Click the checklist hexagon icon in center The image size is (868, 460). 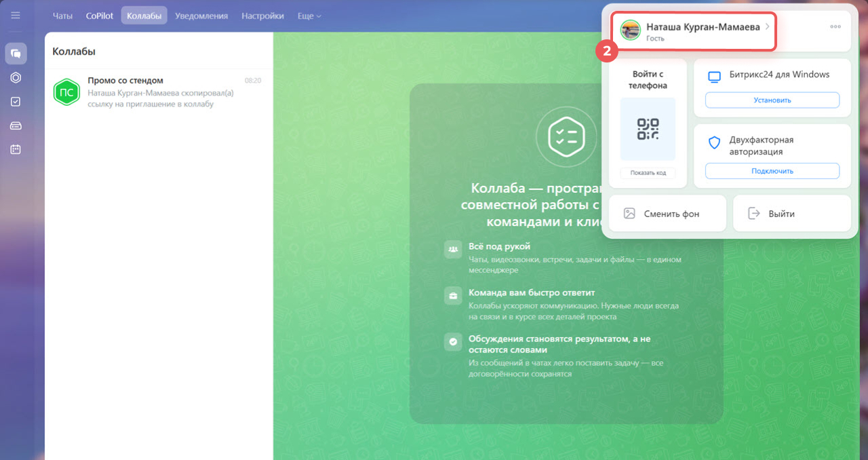coord(566,136)
